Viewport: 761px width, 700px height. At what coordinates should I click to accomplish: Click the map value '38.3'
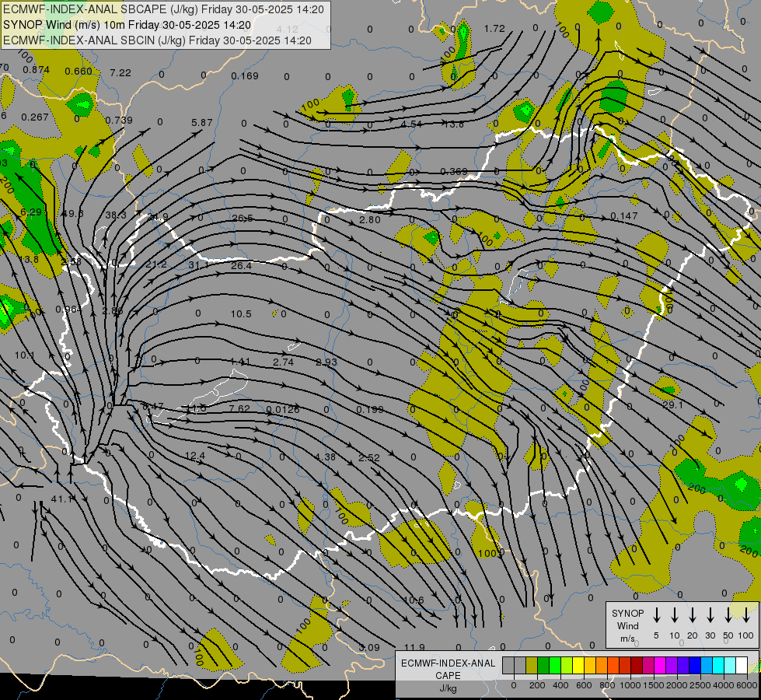tap(116, 215)
